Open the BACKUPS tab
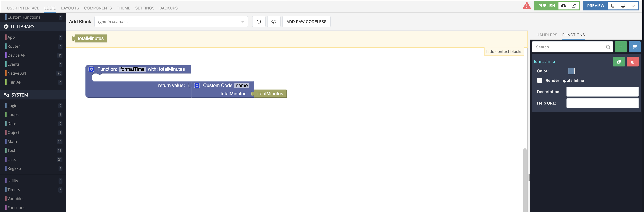644x212 pixels. (x=168, y=8)
